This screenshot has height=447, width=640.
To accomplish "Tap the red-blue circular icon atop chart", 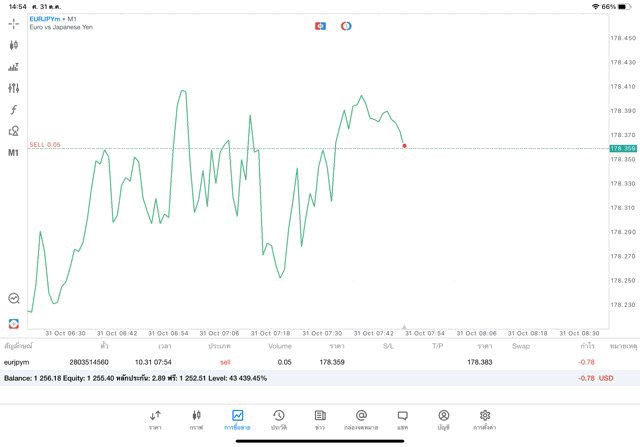I will tap(346, 25).
